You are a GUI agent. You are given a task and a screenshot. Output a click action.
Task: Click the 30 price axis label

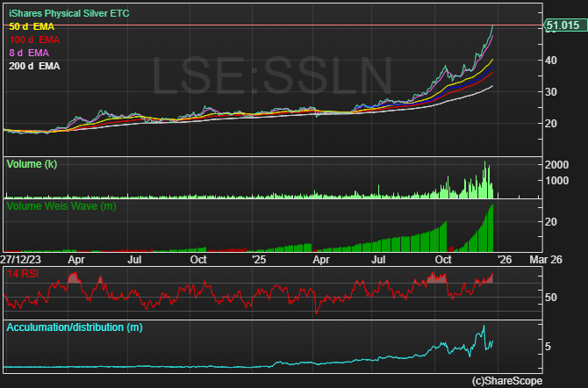(x=551, y=92)
